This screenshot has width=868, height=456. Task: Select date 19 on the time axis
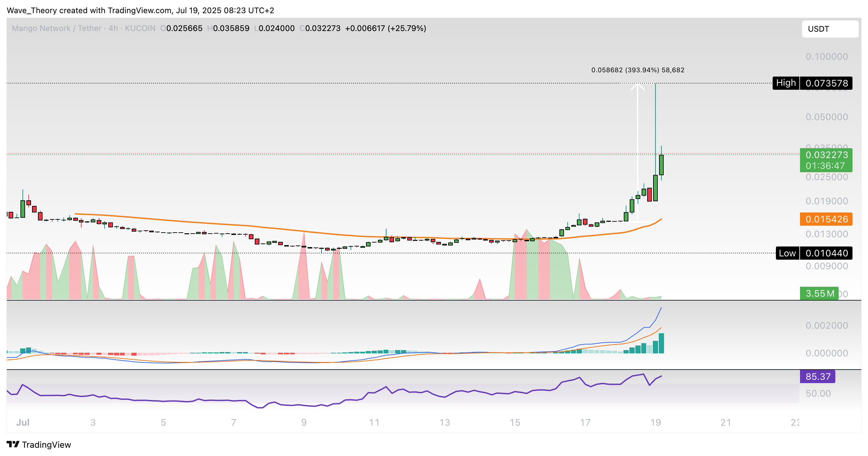655,422
